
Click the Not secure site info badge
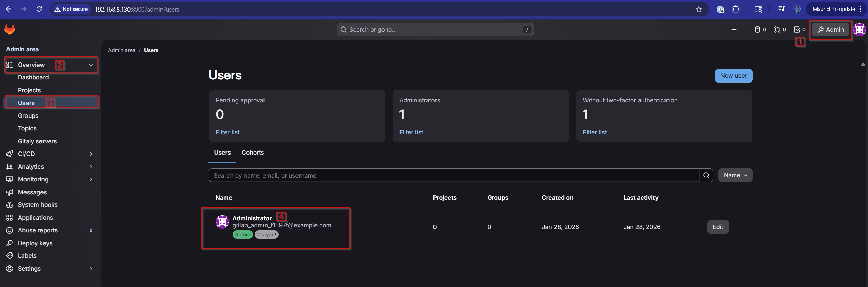coord(71,9)
